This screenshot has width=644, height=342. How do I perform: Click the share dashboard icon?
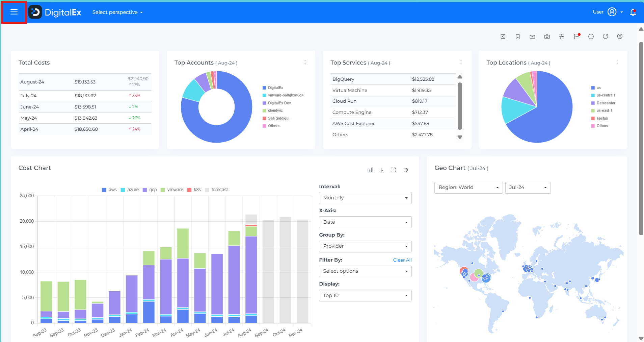coord(503,36)
